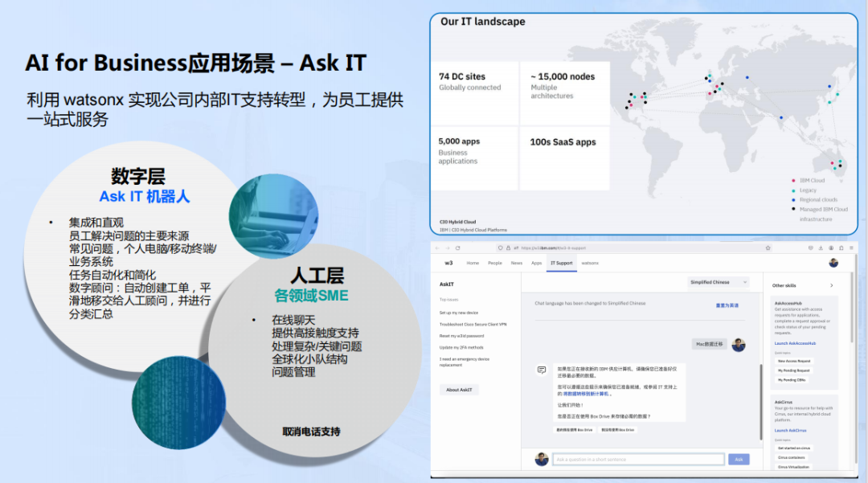Select I need an emergency device replacement
868x483 pixels.
[464, 362]
